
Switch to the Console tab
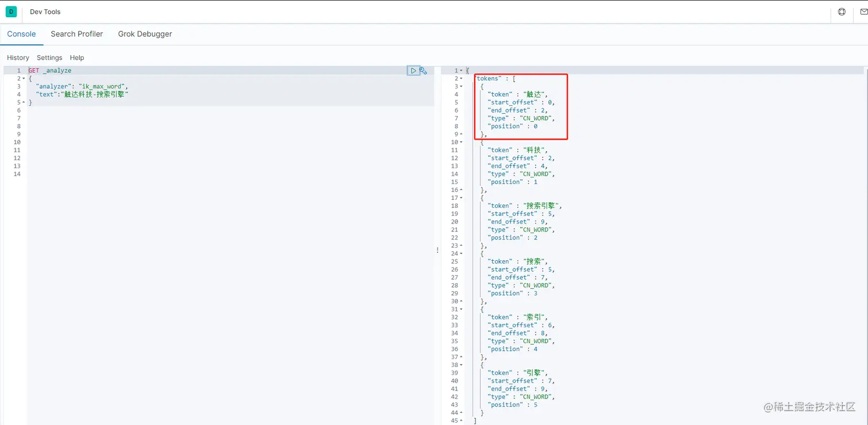click(21, 34)
